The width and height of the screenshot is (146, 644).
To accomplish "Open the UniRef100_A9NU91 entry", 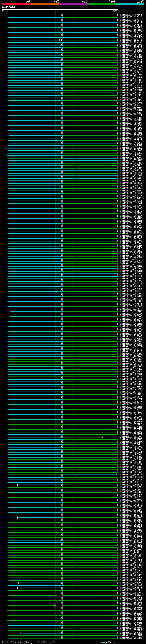I will pyautogui.click(x=131, y=42).
